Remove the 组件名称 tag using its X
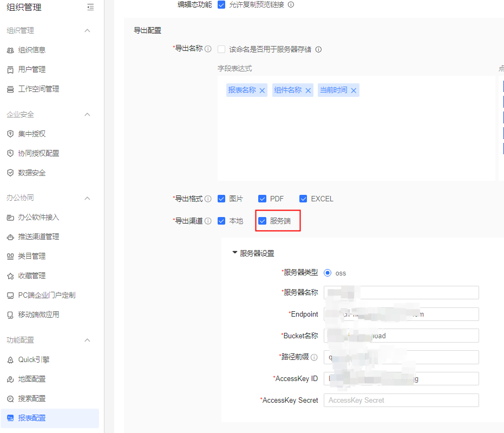This screenshot has width=504, height=433. (x=309, y=90)
